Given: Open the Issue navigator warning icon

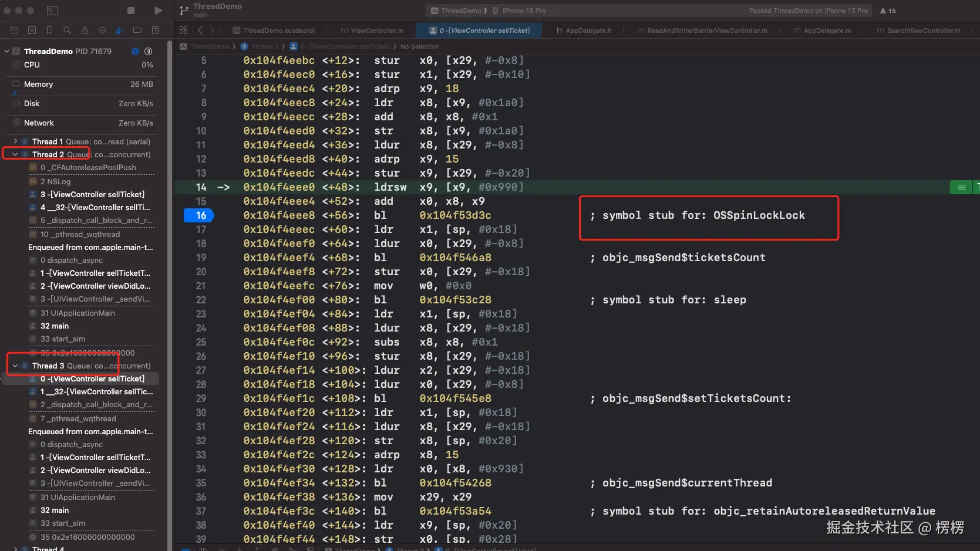Looking at the screenshot, I should tap(85, 31).
